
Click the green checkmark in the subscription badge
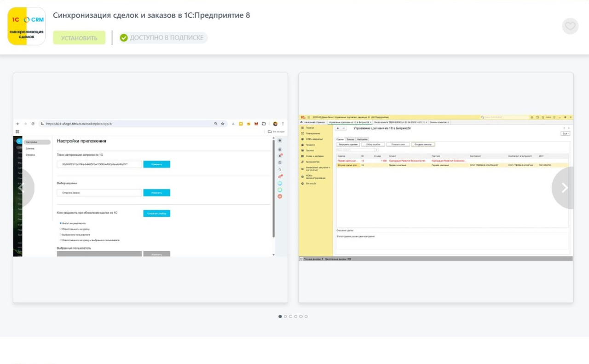(x=124, y=38)
